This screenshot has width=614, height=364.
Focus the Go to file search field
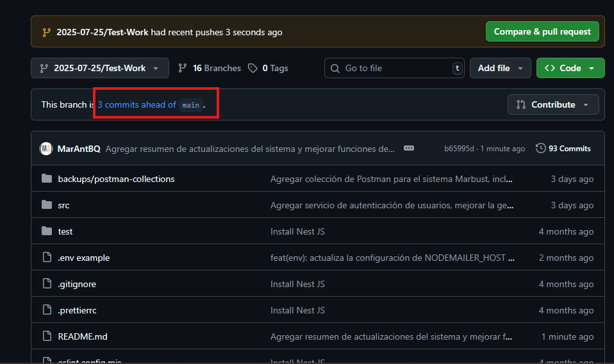tap(394, 68)
